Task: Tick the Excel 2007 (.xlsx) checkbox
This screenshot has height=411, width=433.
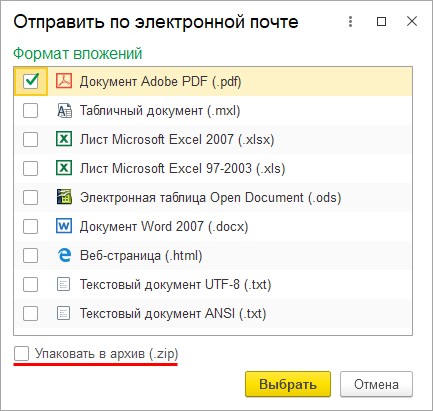Action: tap(31, 139)
